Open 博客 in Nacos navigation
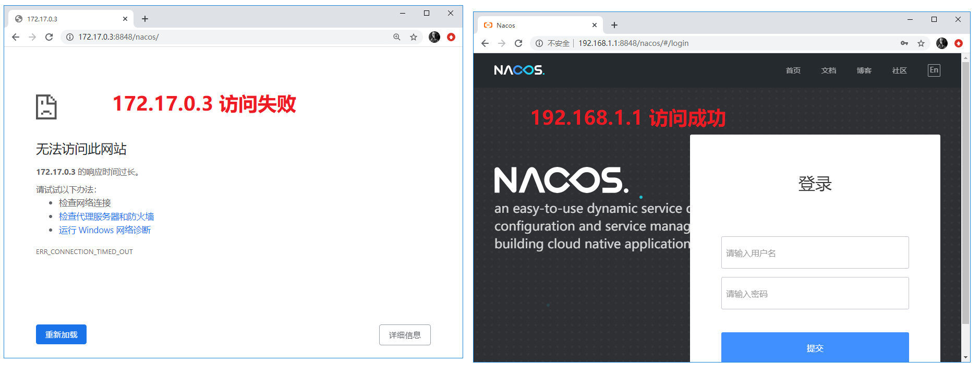Screen dimensions: 980x374 [x=864, y=70]
